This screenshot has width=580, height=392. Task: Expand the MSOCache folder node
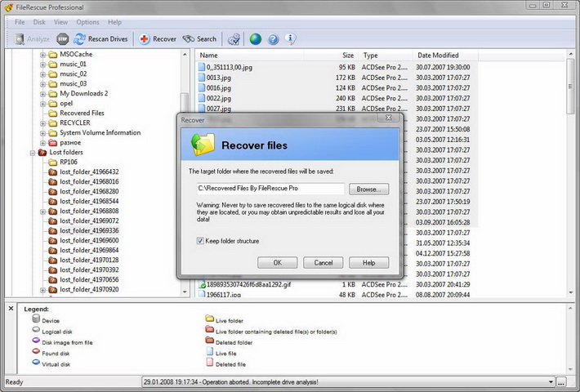click(42, 55)
